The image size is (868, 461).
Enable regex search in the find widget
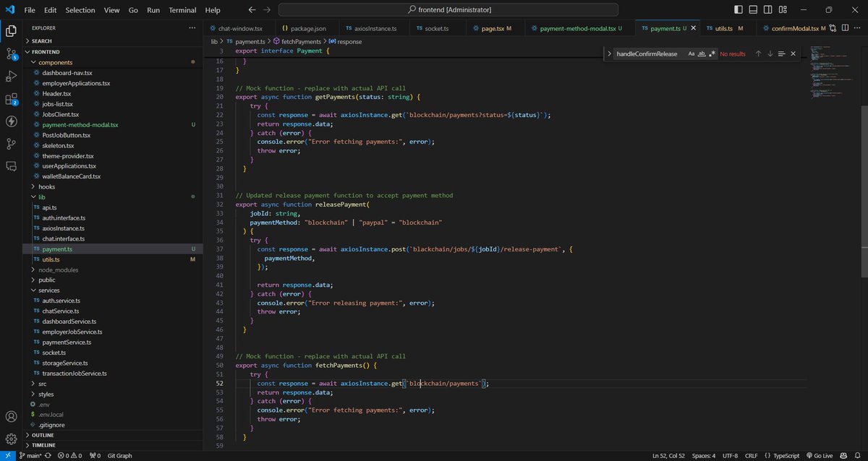[x=712, y=53]
